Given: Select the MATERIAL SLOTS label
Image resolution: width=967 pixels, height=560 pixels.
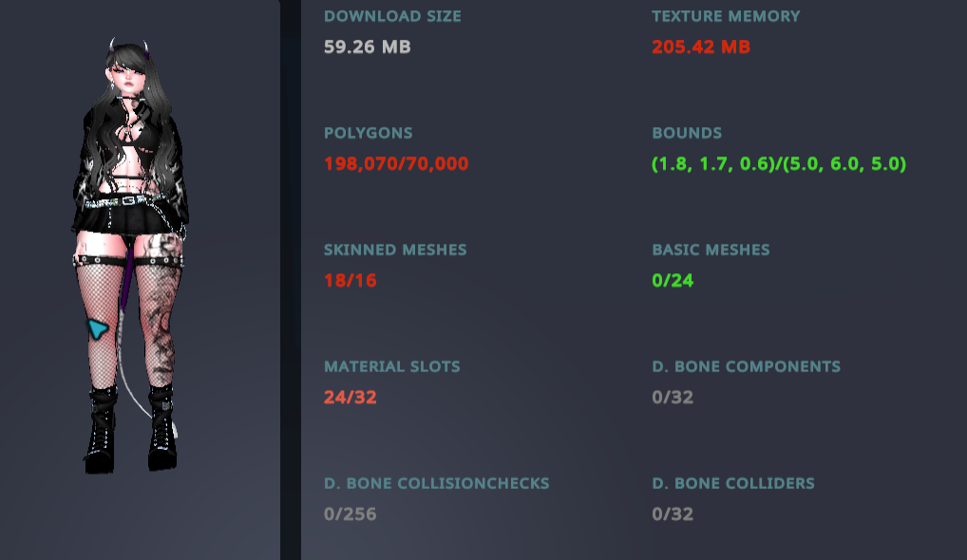Looking at the screenshot, I should click(x=391, y=366).
